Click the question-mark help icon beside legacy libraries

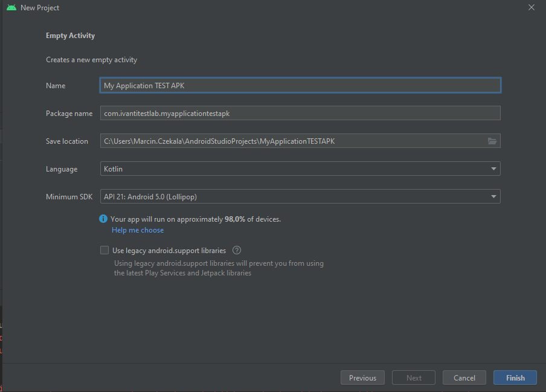(x=236, y=249)
